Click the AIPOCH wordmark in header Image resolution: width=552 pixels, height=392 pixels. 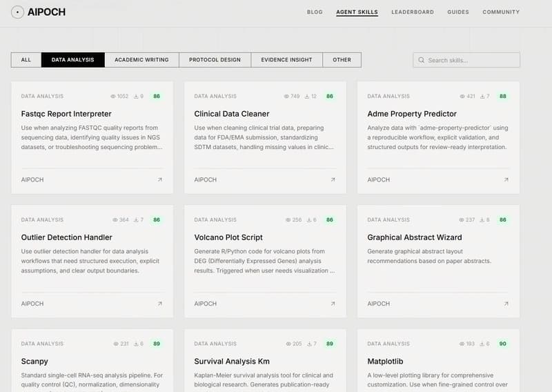46,12
